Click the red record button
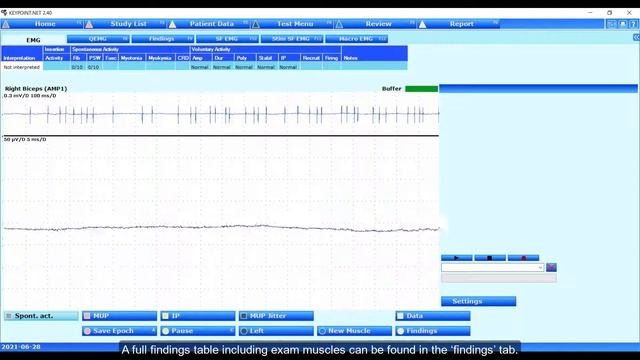 pyautogui.click(x=523, y=258)
